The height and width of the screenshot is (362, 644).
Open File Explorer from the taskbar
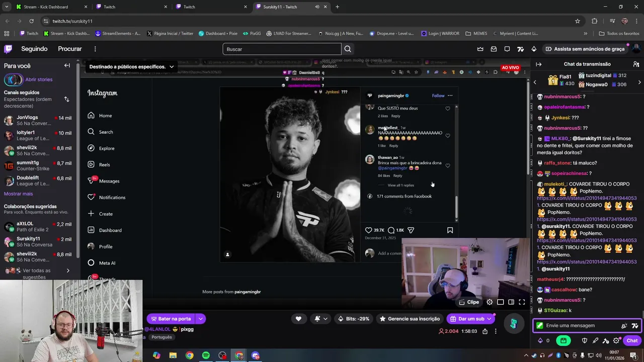173,355
